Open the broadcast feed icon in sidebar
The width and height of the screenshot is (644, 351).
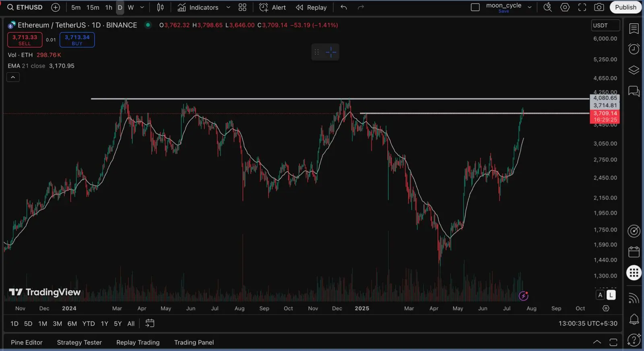(x=634, y=298)
